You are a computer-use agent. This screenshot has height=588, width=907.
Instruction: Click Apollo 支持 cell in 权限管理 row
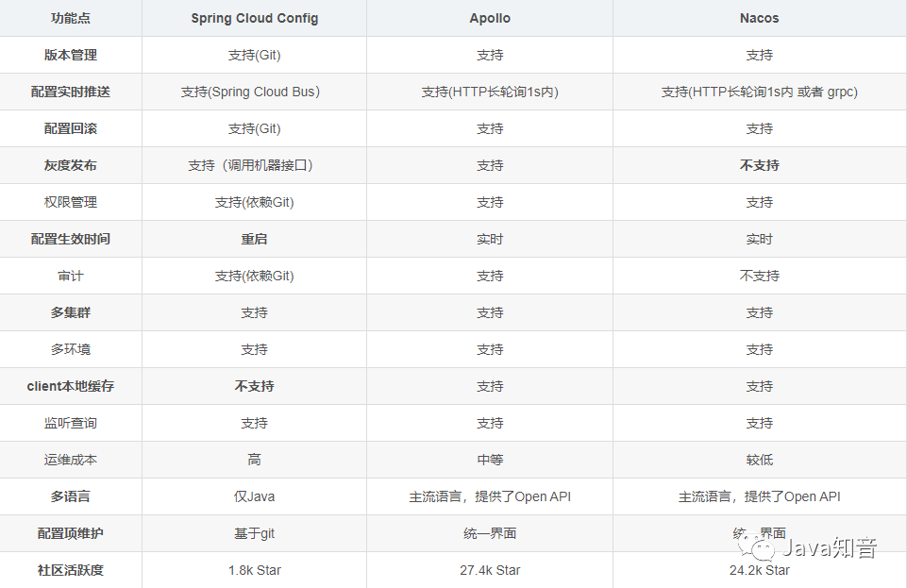pyautogui.click(x=490, y=202)
